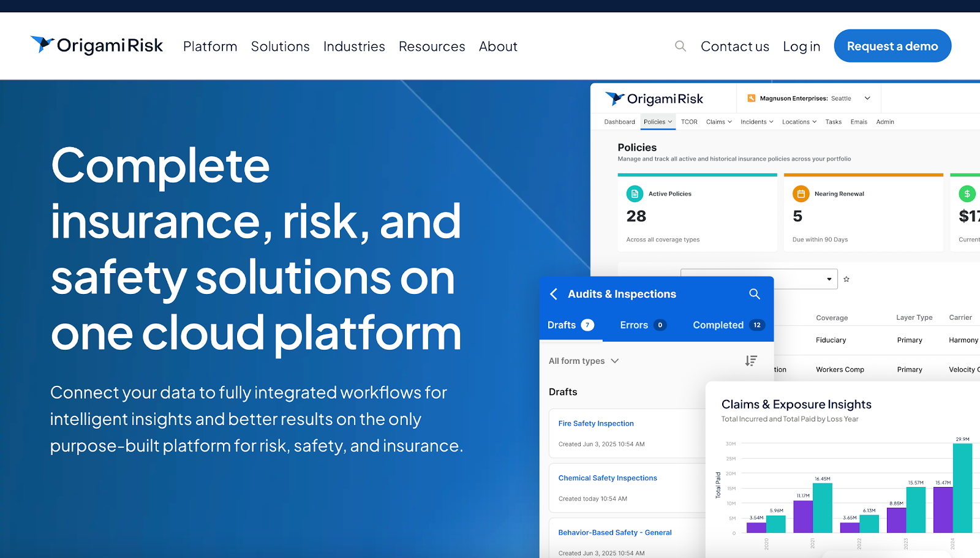Click the 15.57M teal bar in chart
The image size is (980, 558).
(916, 510)
